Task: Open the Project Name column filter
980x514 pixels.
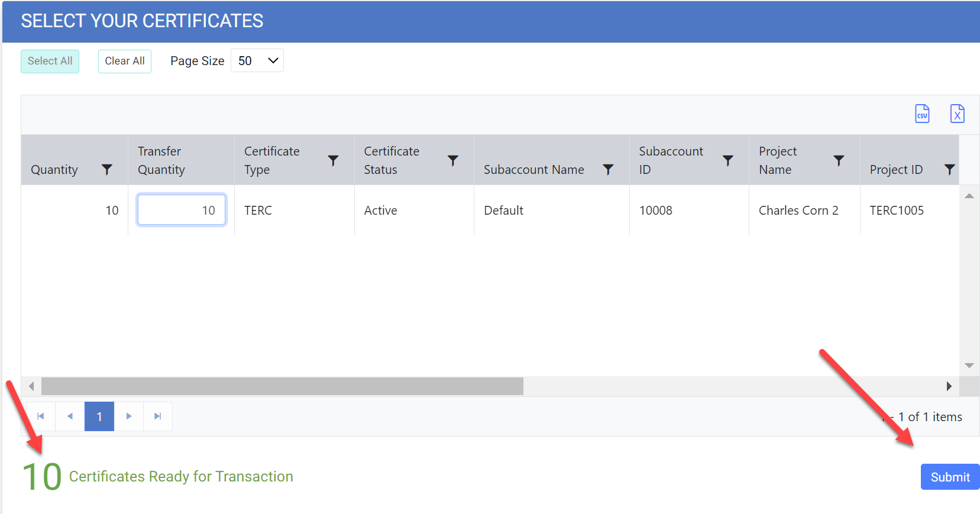Action: tap(838, 160)
